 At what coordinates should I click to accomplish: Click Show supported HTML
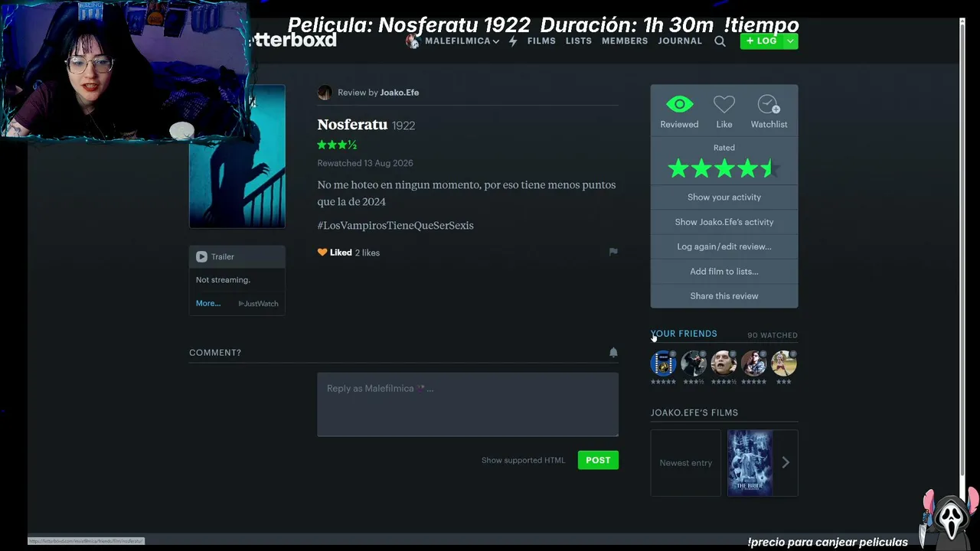pos(523,460)
